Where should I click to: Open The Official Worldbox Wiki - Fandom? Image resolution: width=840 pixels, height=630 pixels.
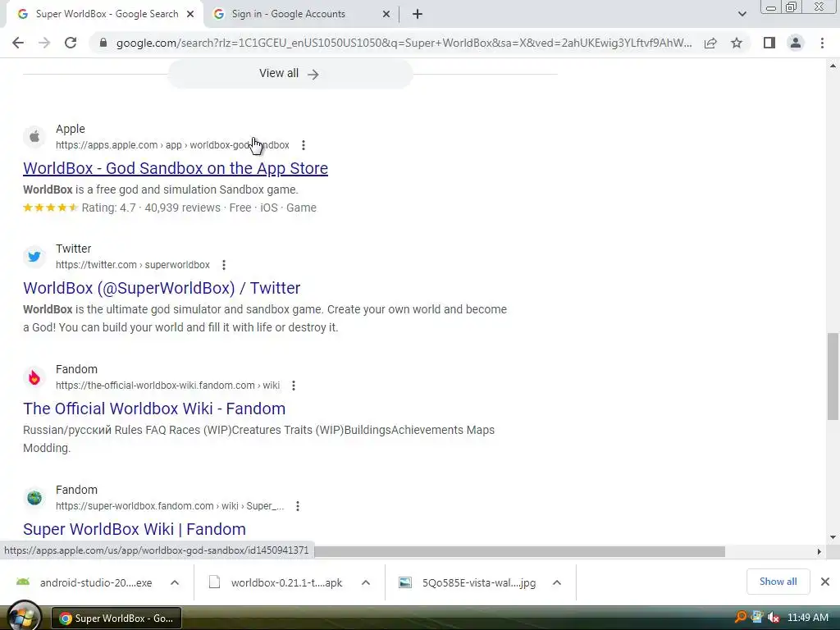point(153,409)
